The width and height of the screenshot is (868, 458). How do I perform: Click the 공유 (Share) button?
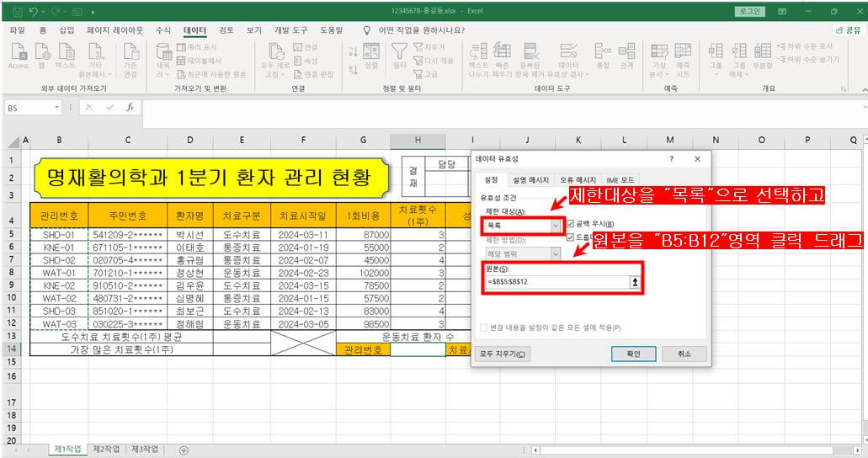(849, 30)
